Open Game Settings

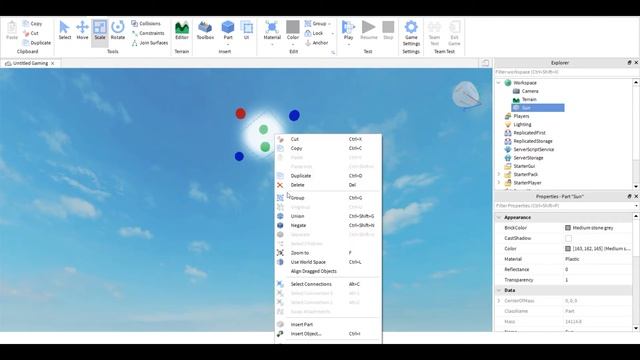[411, 33]
